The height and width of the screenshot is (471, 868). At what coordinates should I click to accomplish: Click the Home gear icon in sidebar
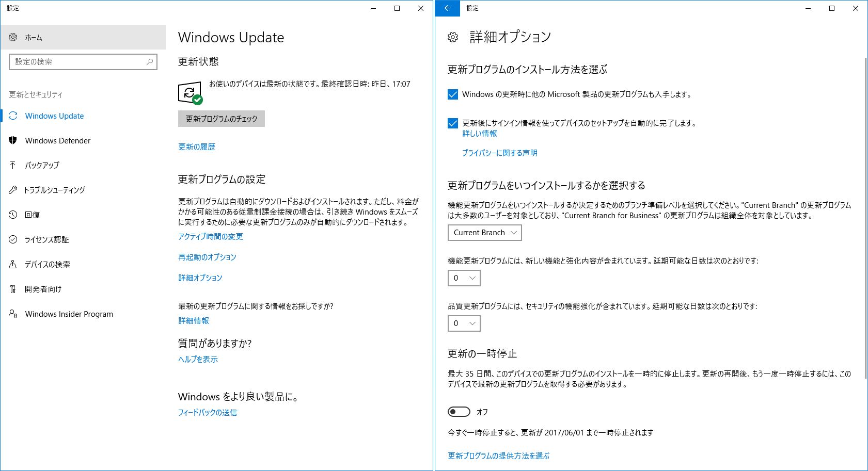click(x=13, y=37)
